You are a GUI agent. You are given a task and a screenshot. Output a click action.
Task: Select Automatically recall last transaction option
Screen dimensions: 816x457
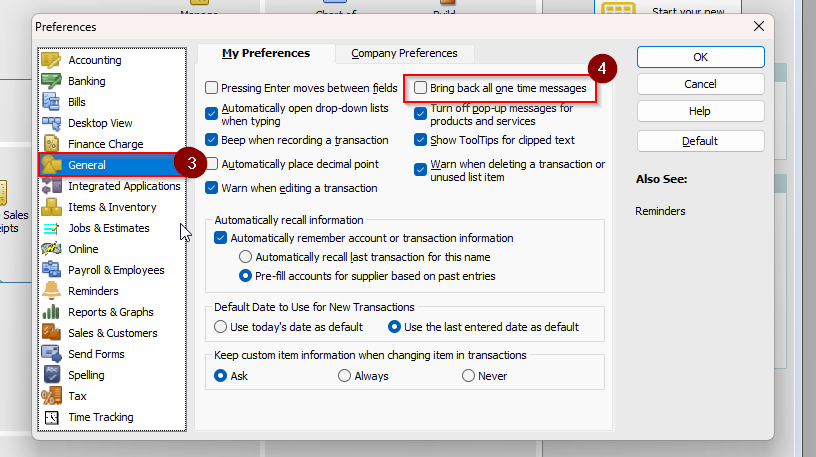(x=245, y=257)
